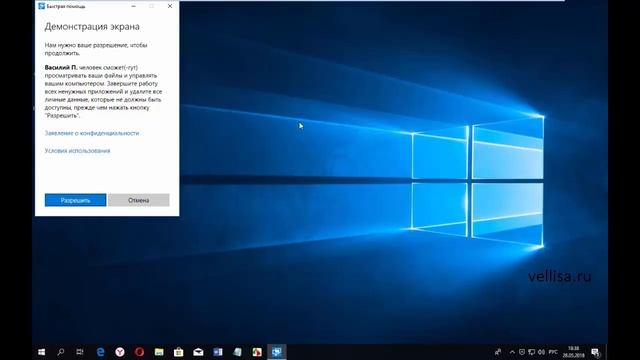Click the Отмена button

[x=138, y=200]
